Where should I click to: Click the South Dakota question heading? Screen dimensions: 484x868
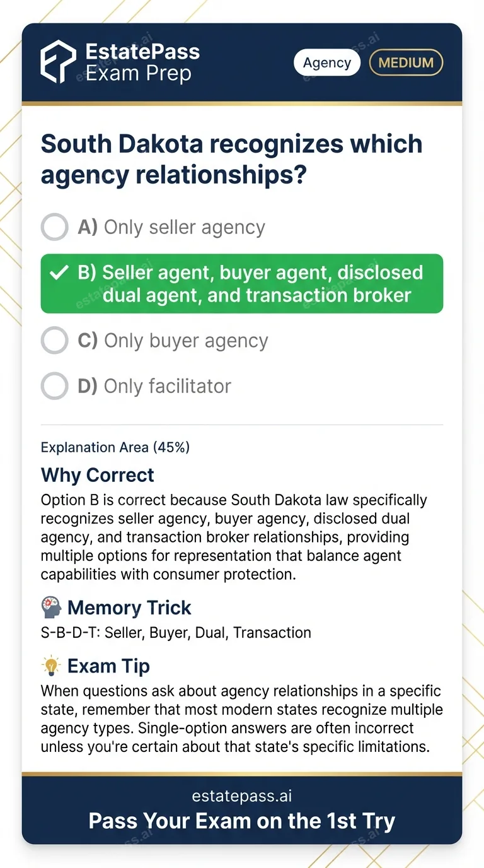(231, 159)
